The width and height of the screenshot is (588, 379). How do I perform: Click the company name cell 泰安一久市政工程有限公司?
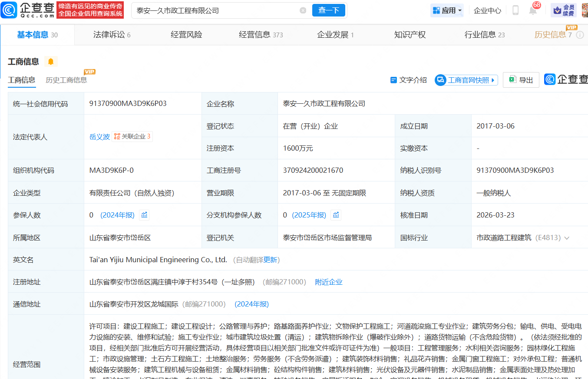pos(324,103)
